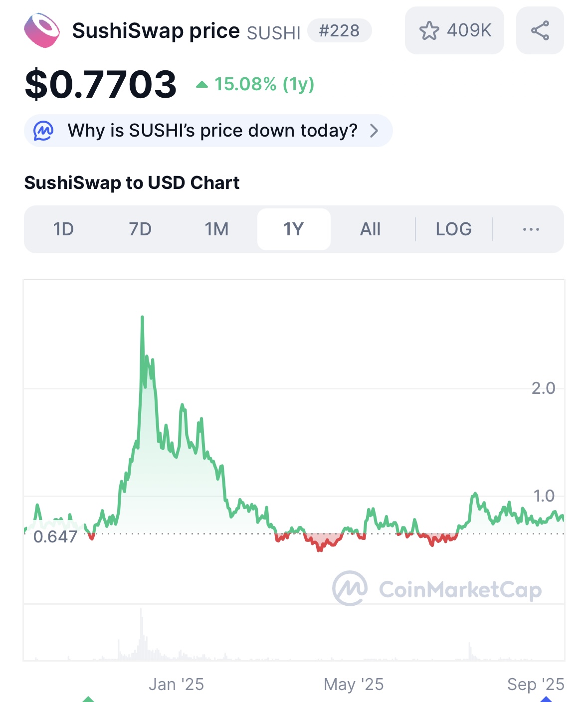This screenshot has width=588, height=702.
Task: Tap green marker triangle below chart
Action: (88, 699)
